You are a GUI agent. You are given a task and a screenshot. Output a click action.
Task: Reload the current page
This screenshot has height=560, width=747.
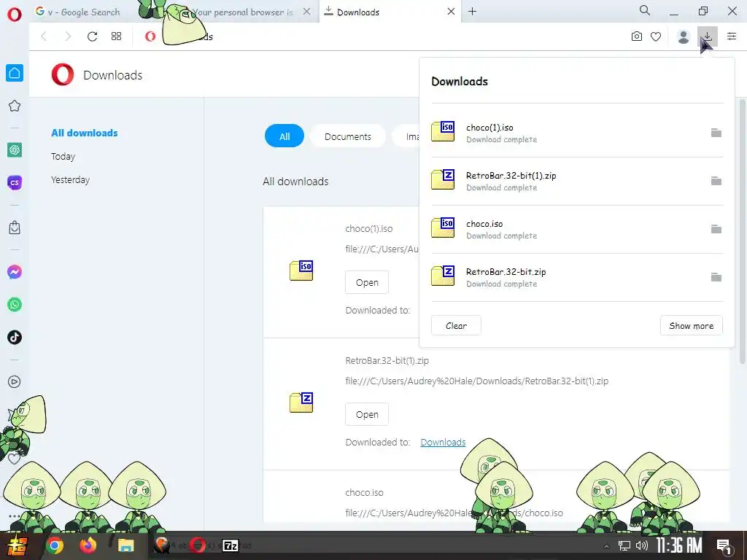pos(92,36)
